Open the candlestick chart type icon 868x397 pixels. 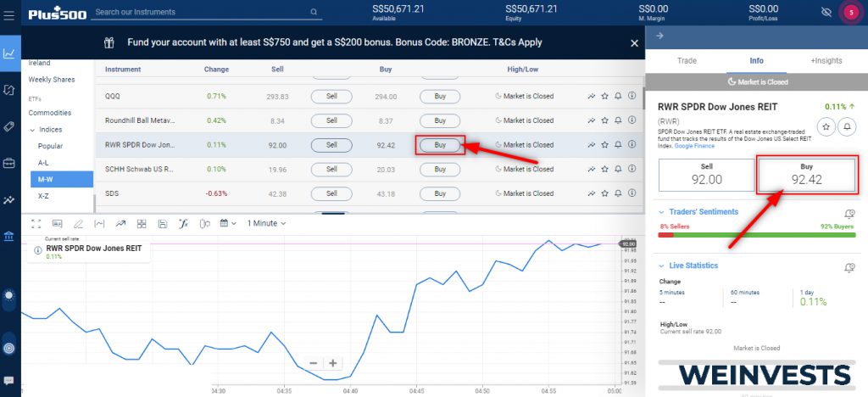coord(205,224)
